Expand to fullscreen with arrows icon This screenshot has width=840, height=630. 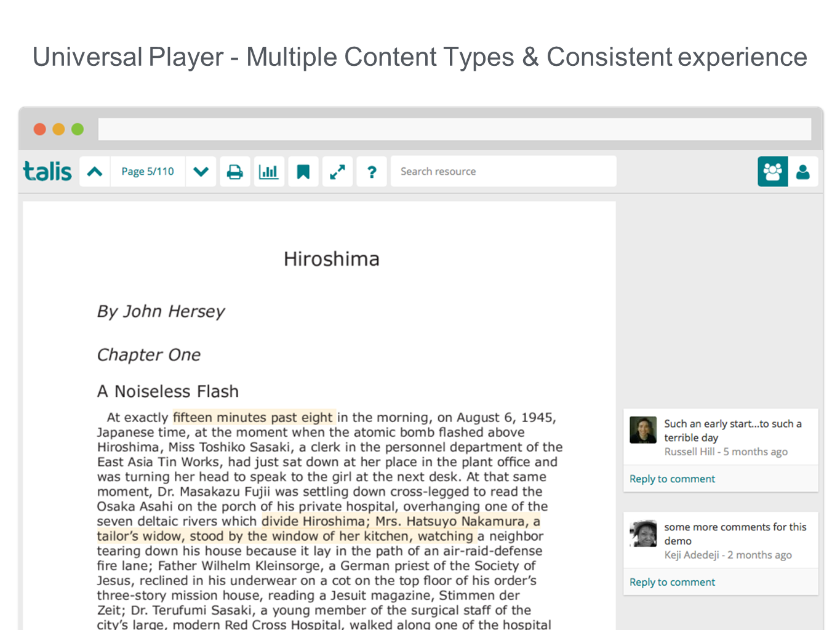click(x=337, y=172)
